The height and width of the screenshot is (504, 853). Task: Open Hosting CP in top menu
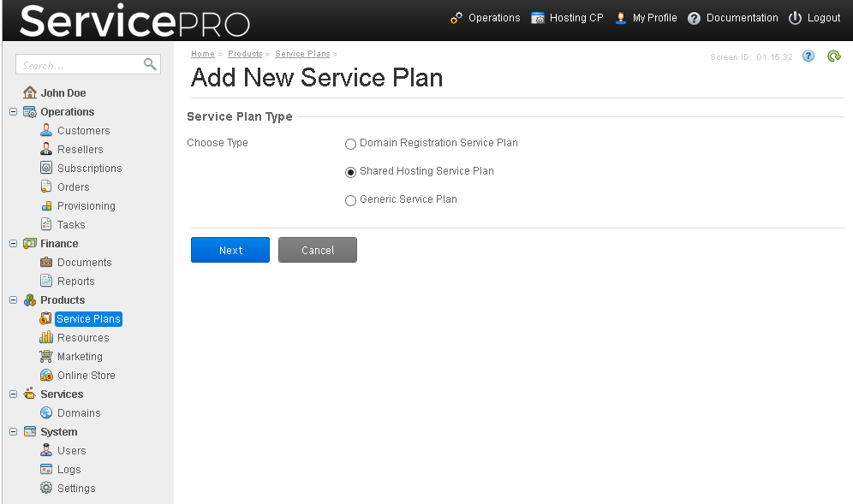[567, 18]
